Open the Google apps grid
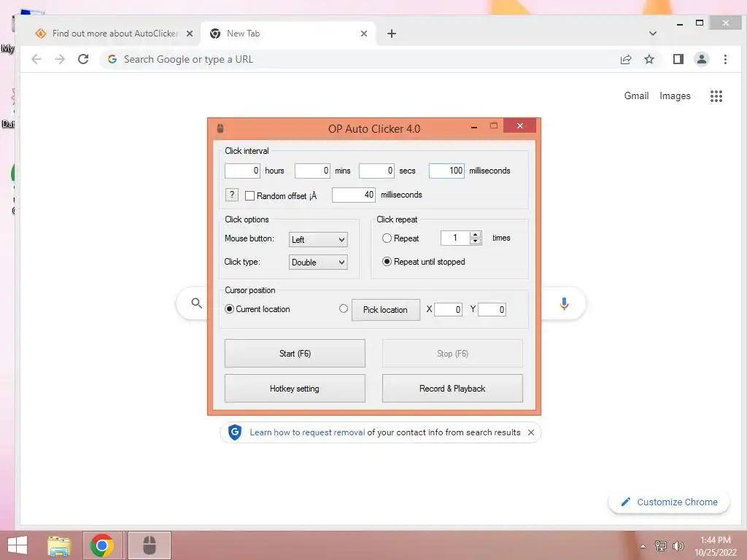 (716, 96)
